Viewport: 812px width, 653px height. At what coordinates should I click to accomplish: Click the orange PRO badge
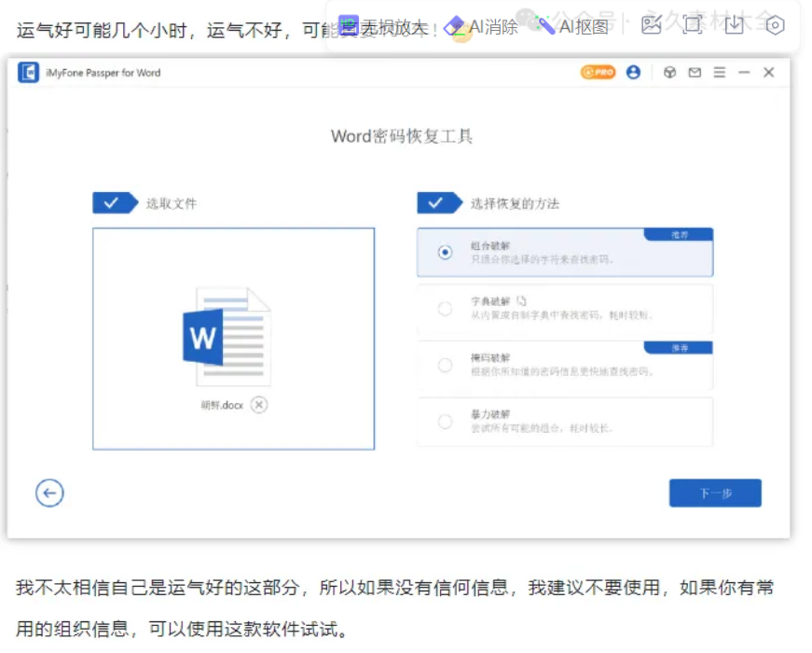click(x=598, y=72)
